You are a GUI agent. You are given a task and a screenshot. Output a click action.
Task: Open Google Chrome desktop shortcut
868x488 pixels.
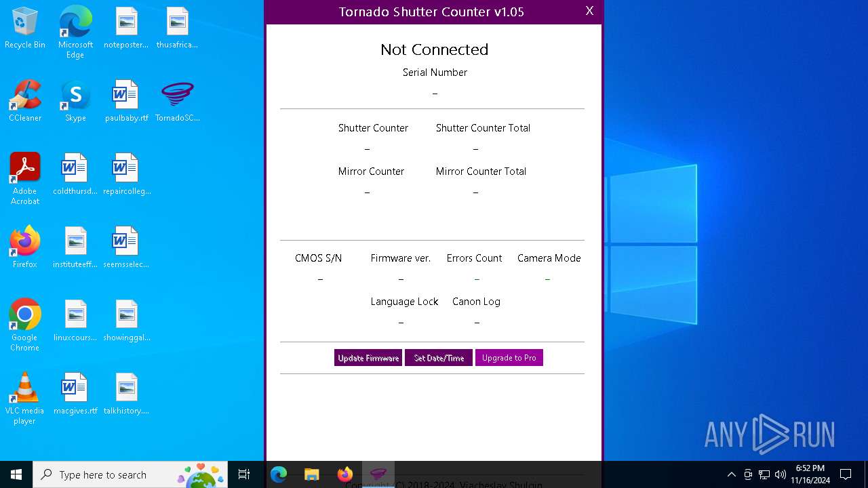pos(25,325)
